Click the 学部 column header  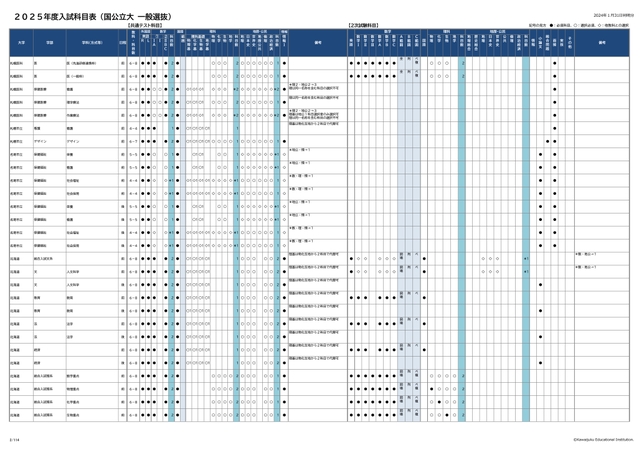[x=47, y=43]
